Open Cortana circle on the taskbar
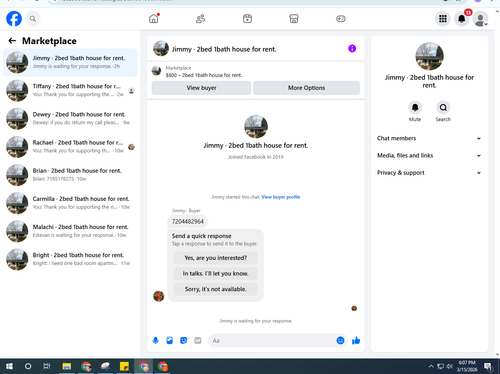This screenshot has height=374, width=500. tap(28, 367)
